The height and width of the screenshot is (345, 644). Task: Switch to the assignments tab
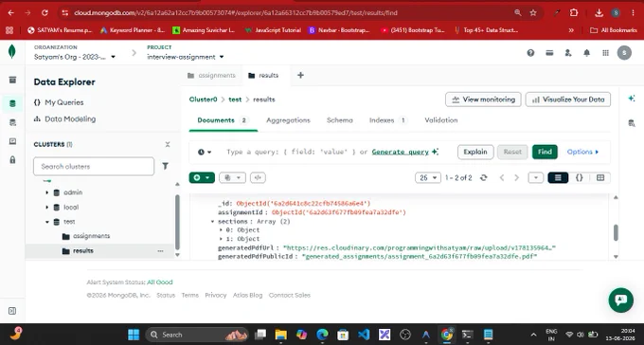click(211, 75)
